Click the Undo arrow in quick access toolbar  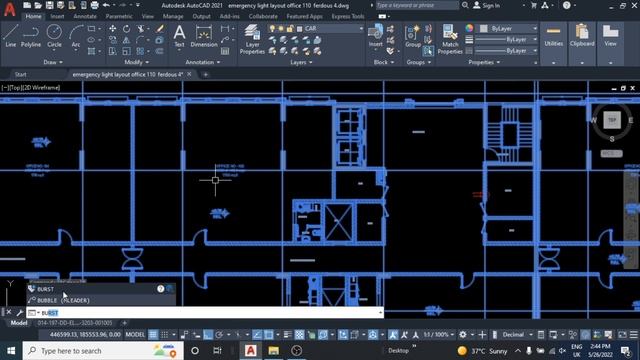point(106,5)
